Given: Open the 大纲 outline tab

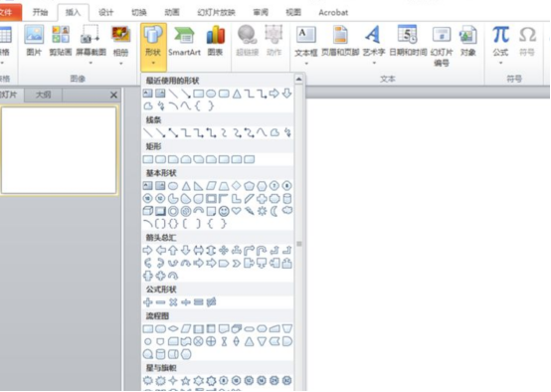Looking at the screenshot, I should pyautogui.click(x=44, y=95).
